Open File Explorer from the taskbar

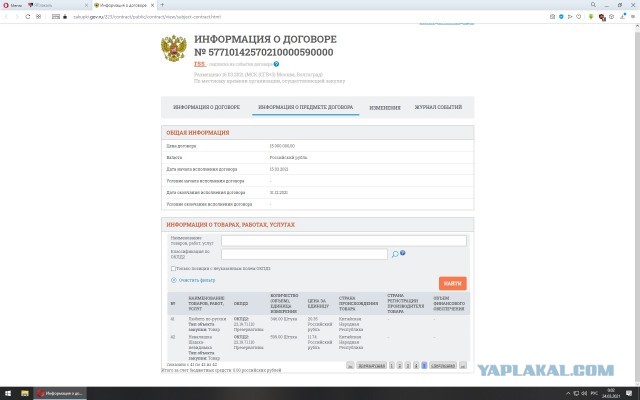pos(25,393)
